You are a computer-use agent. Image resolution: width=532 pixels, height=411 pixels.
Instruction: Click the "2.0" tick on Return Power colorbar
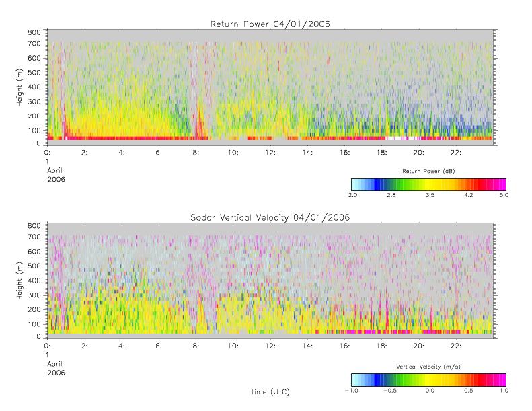(352, 195)
